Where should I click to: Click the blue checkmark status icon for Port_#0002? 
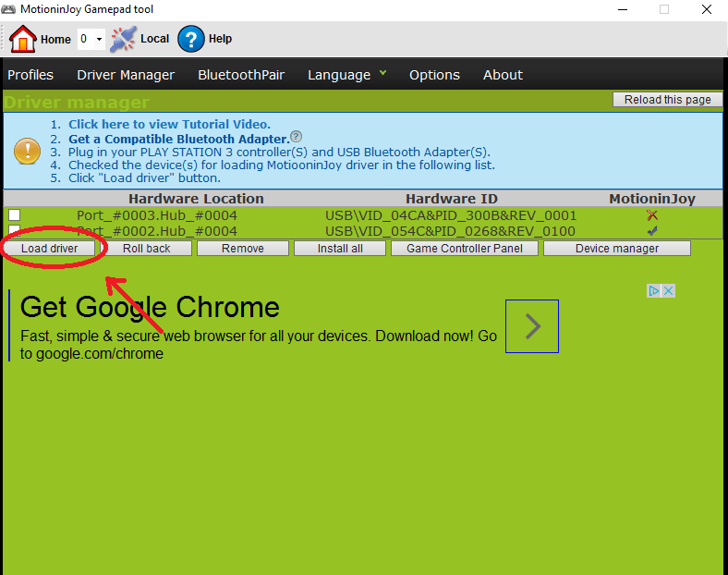[652, 230]
